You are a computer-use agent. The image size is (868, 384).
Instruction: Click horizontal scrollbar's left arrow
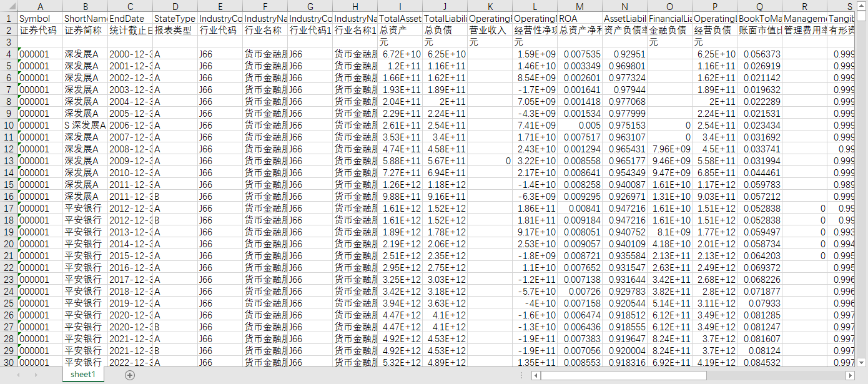(x=536, y=375)
